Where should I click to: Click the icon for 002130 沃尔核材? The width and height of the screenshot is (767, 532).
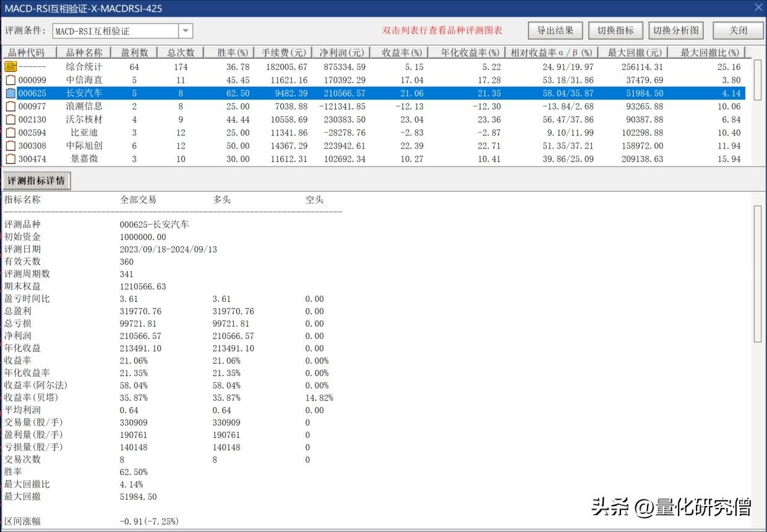11,119
